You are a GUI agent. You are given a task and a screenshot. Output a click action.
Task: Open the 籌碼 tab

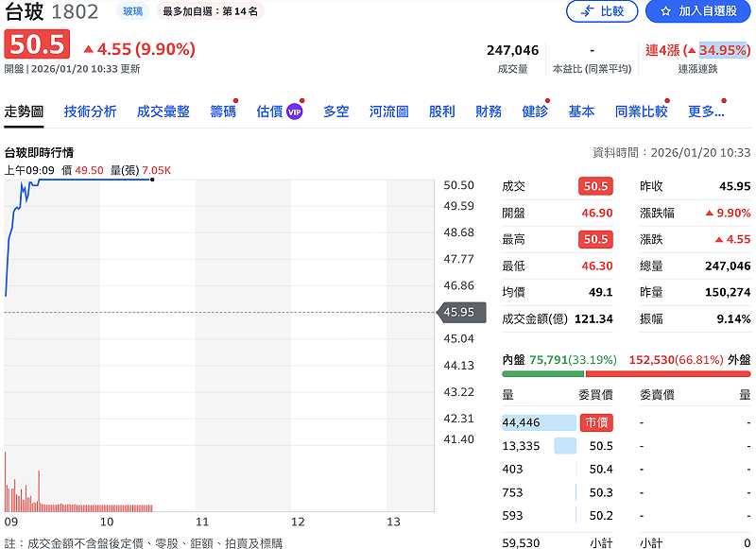click(225, 111)
